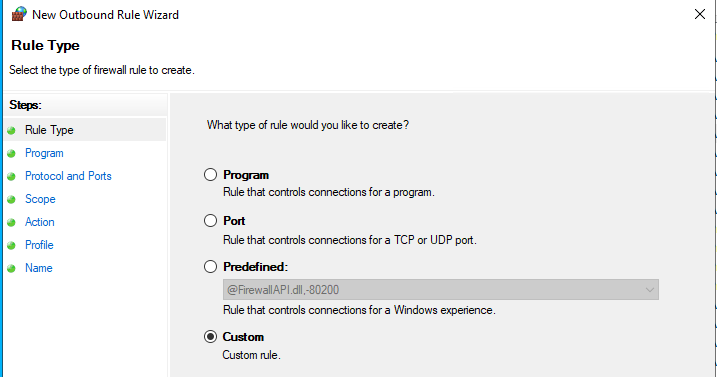Click the green bullet beside Action
This screenshot has width=717, height=377.
pyautogui.click(x=11, y=222)
